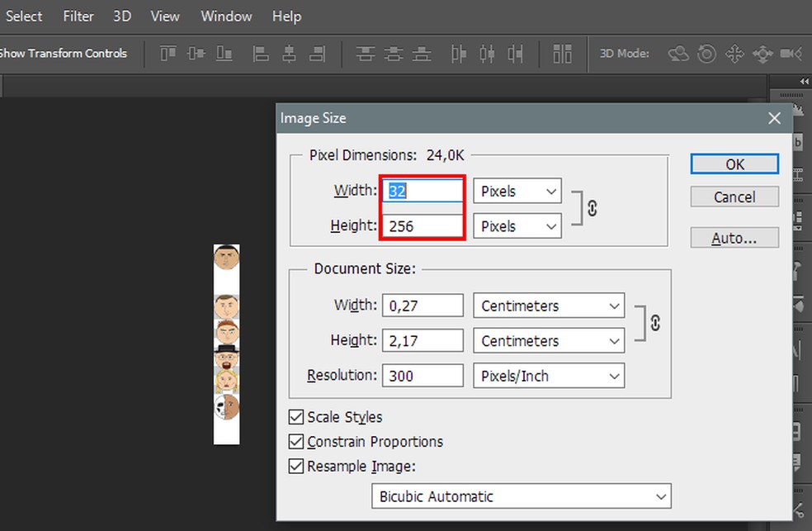Viewport: 812px width, 531px height.
Task: Toggle the Resample Image checkbox
Action: coord(296,467)
